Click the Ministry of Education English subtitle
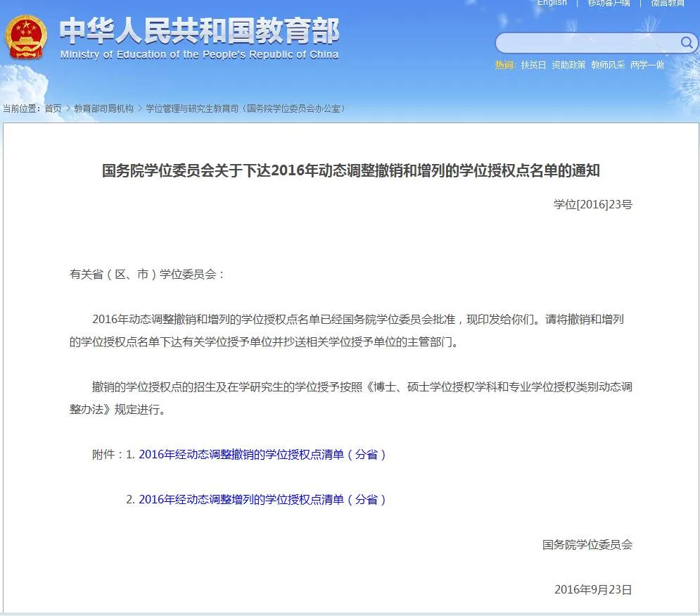700x616 pixels. [200, 54]
